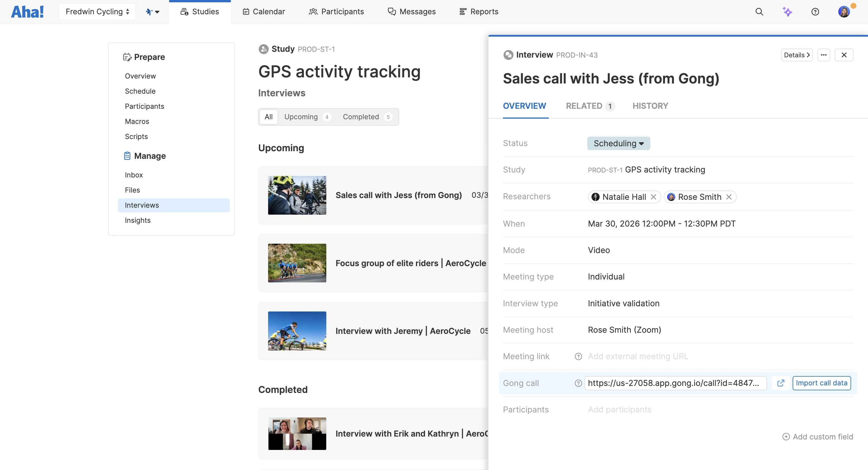
Task: Click the help icon next to Gong call
Action: (578, 383)
